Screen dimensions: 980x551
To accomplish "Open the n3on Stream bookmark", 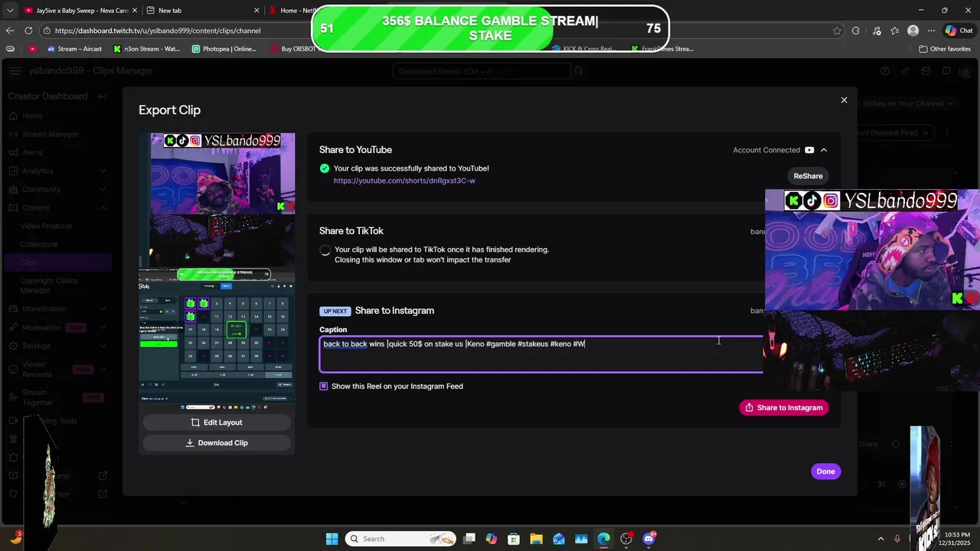I will (x=146, y=49).
